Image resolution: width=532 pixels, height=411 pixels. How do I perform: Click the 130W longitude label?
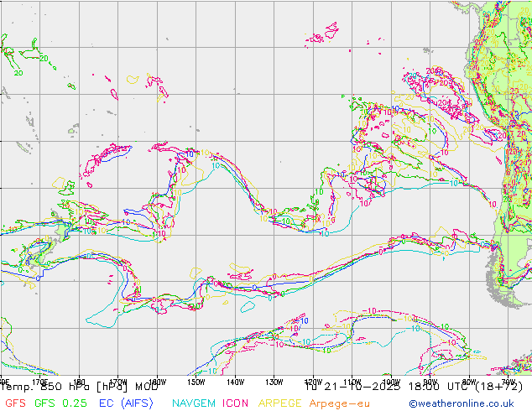[x=274, y=382]
